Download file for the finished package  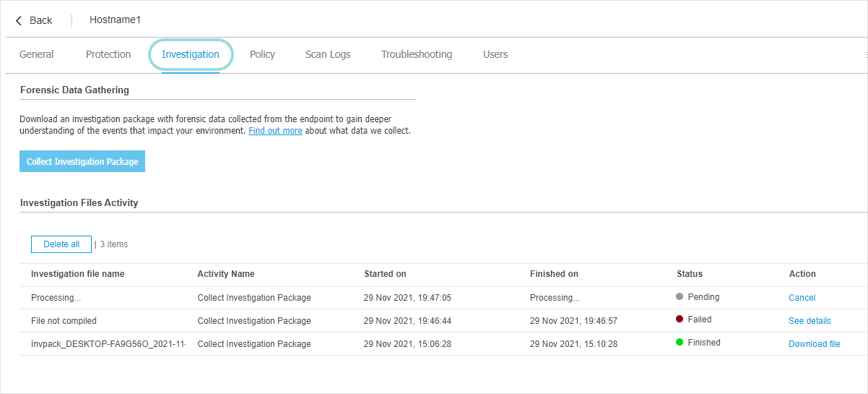tap(814, 344)
